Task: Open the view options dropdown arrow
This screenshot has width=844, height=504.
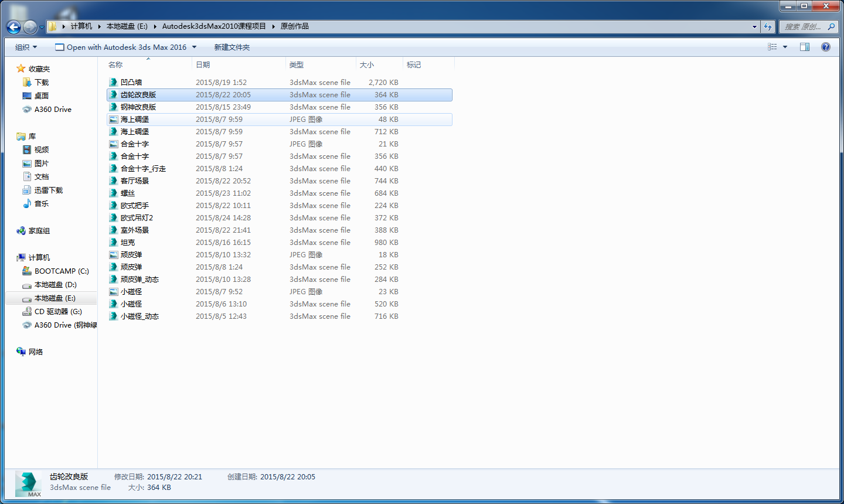Action: pos(785,47)
